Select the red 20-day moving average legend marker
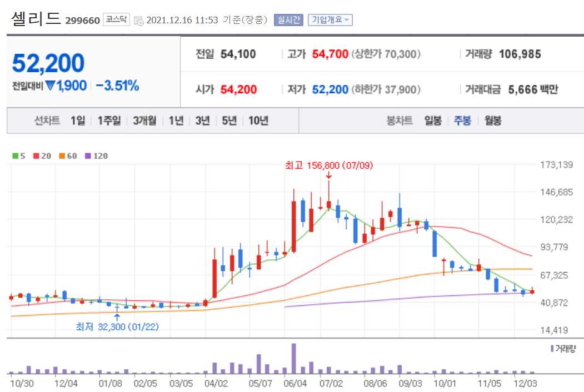This screenshot has width=584, height=392. [36, 155]
